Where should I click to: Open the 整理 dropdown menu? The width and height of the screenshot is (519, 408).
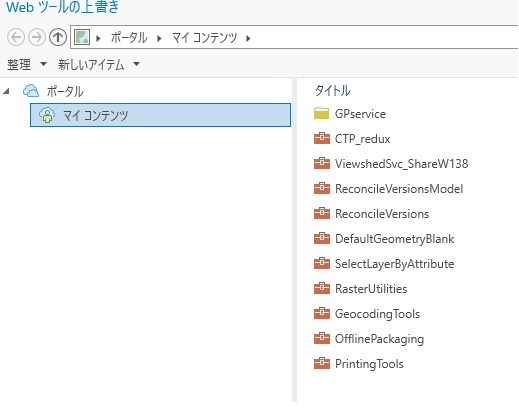(x=27, y=64)
